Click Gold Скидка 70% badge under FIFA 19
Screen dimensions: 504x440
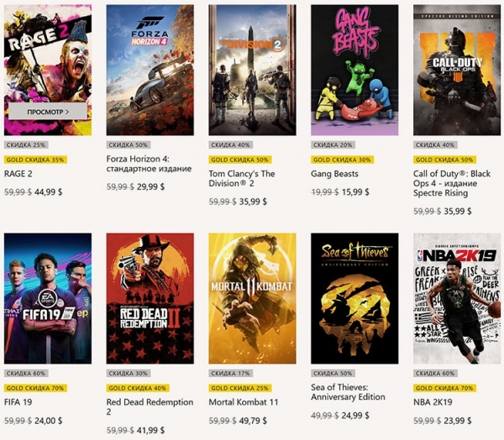35,387
